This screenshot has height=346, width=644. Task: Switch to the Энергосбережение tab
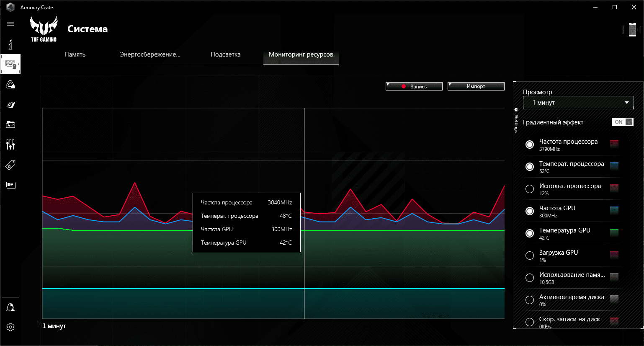tap(150, 54)
